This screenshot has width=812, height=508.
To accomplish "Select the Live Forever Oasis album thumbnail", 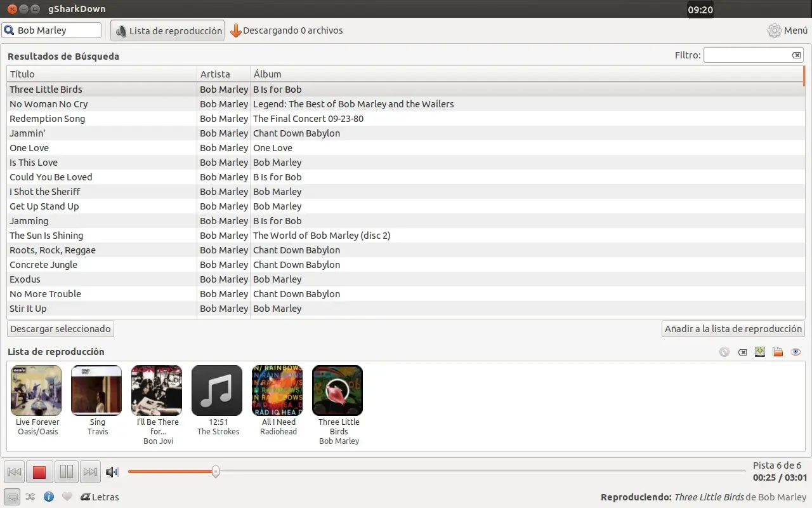I will pyautogui.click(x=36, y=391).
